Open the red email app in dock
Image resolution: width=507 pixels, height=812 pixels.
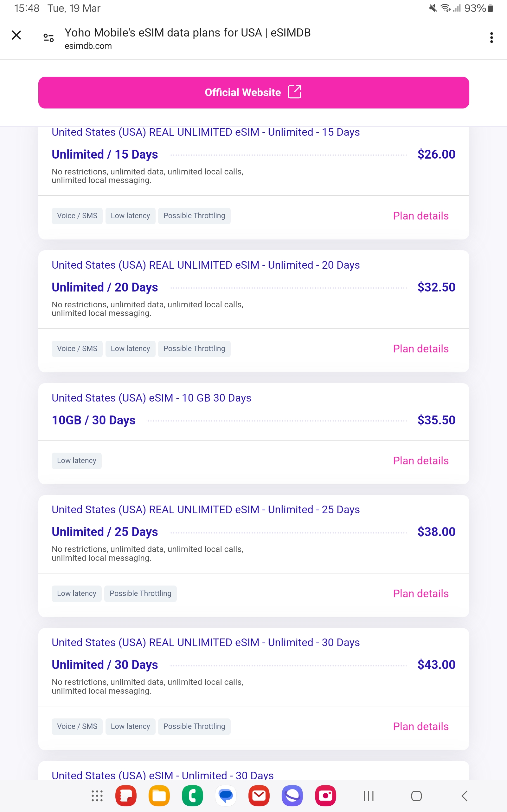click(259, 796)
